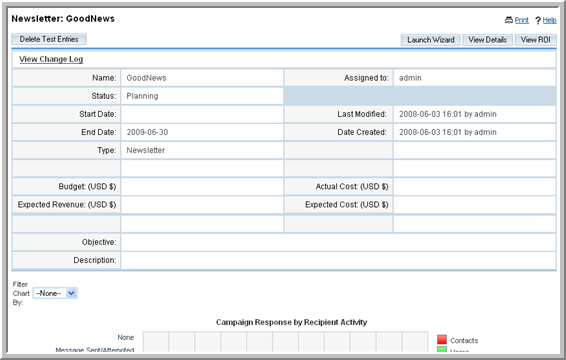This screenshot has height=360, width=566.
Task: Click the View Details button
Action: 487,40
